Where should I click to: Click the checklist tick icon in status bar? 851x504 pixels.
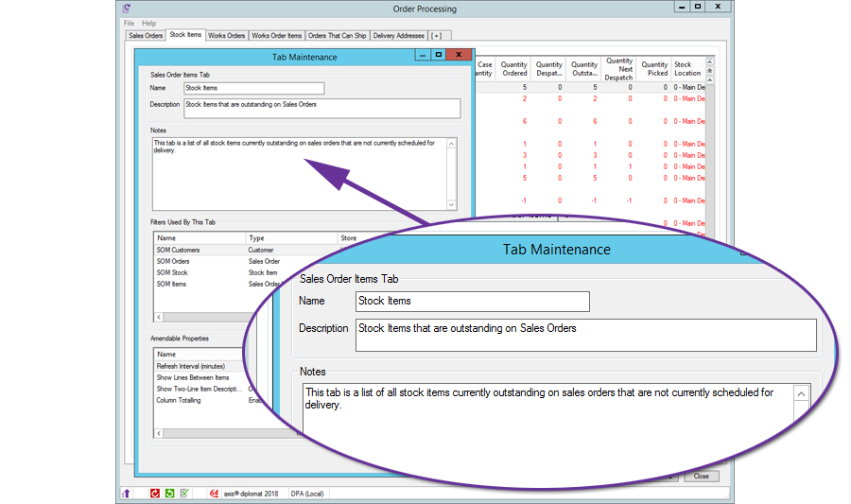point(184,494)
